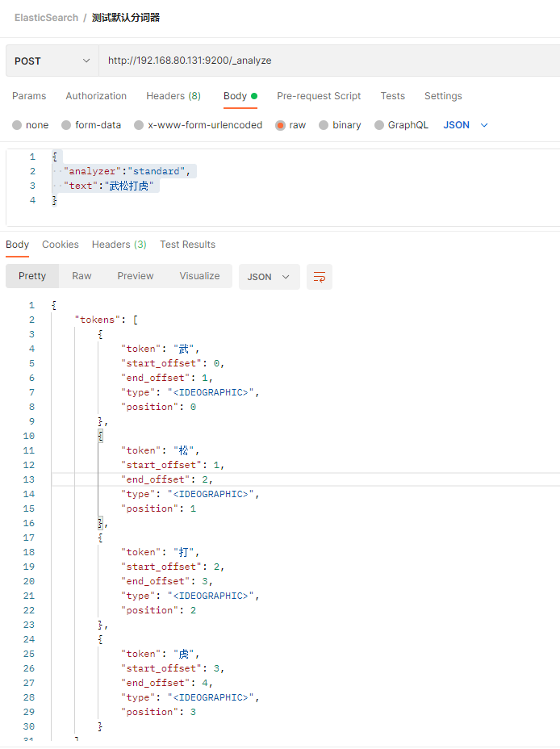
Task: Select the response Body tab
Action: click(x=17, y=245)
